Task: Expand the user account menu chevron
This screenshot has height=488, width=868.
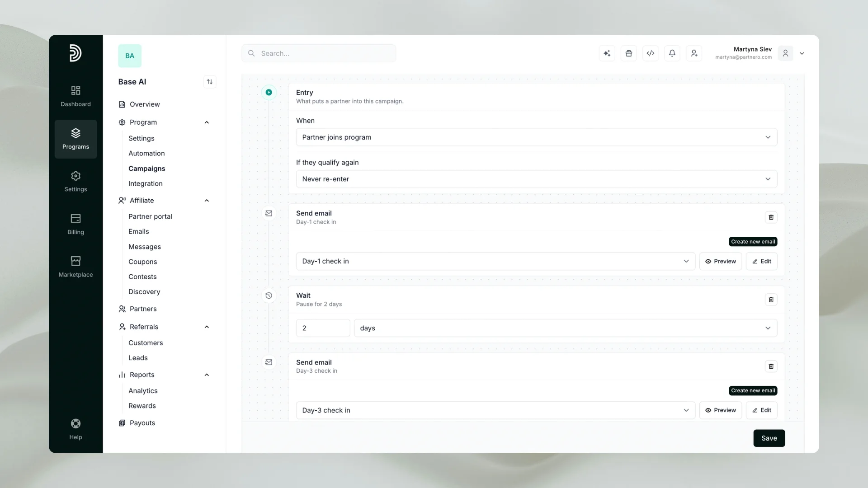Action: pos(802,53)
